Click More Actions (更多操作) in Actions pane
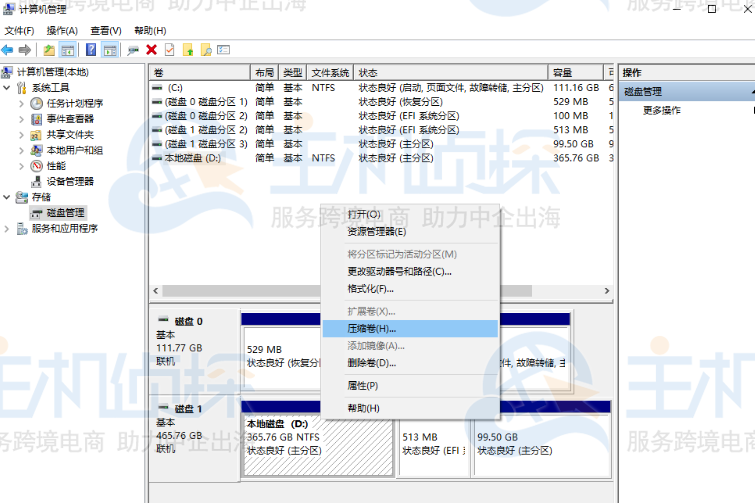 pyautogui.click(x=661, y=110)
